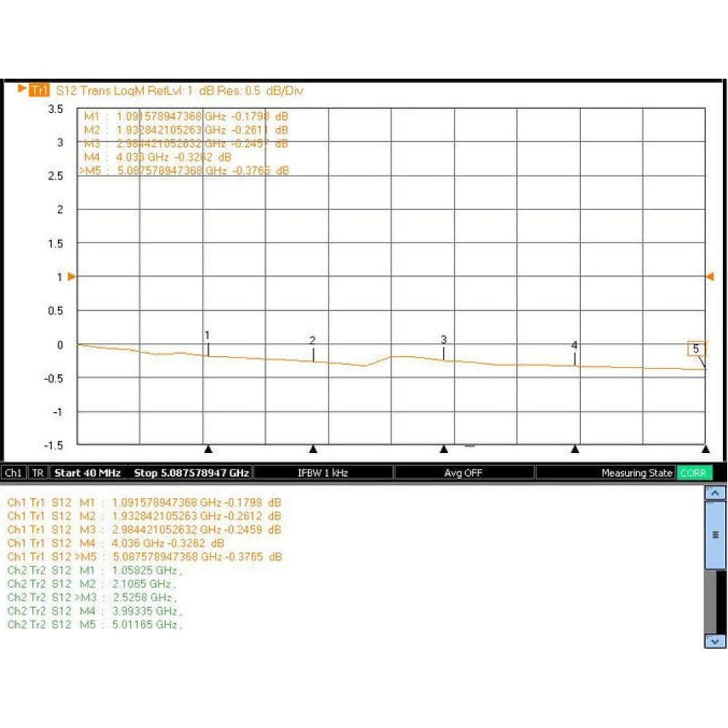728x728 pixels.
Task: Select the Ch1 Tr1 S12 M2 row in the marker list
Action: coord(144,516)
